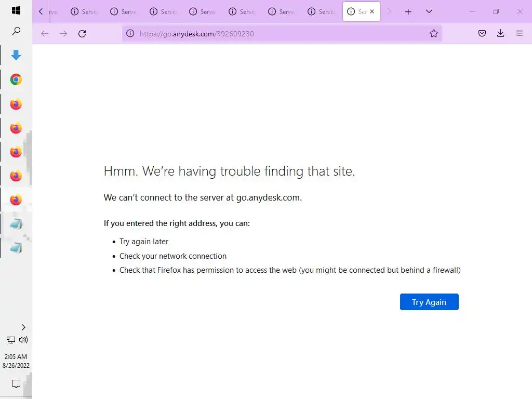Open the Firefox application hamburger menu
Viewport: 532px width, 399px height.
click(520, 33)
